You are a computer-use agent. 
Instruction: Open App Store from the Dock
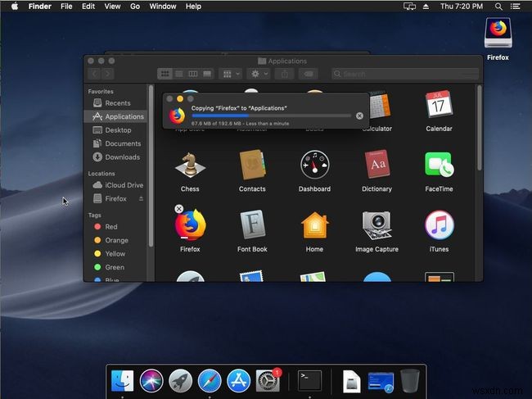coord(238,381)
